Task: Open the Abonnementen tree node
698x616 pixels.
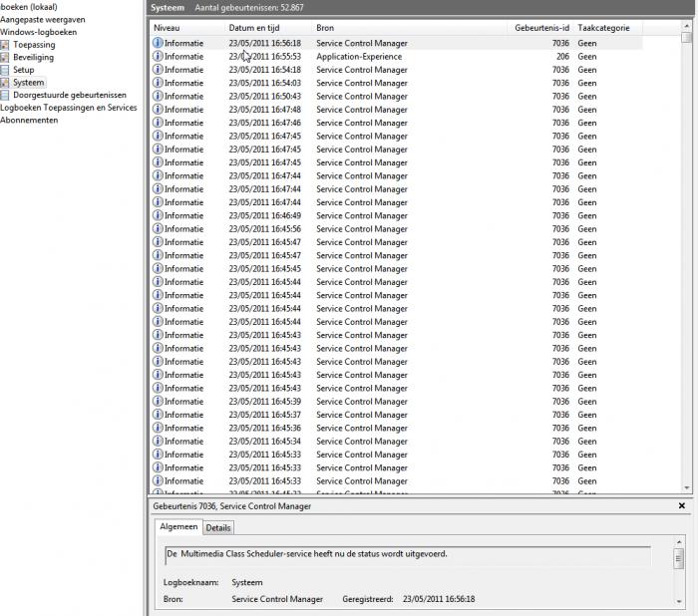Action: coord(29,120)
